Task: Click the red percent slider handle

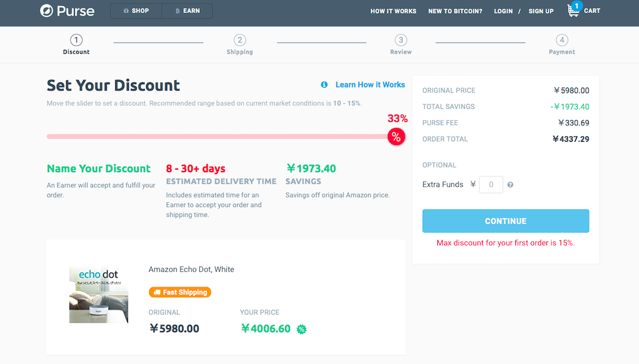Action: click(x=396, y=137)
